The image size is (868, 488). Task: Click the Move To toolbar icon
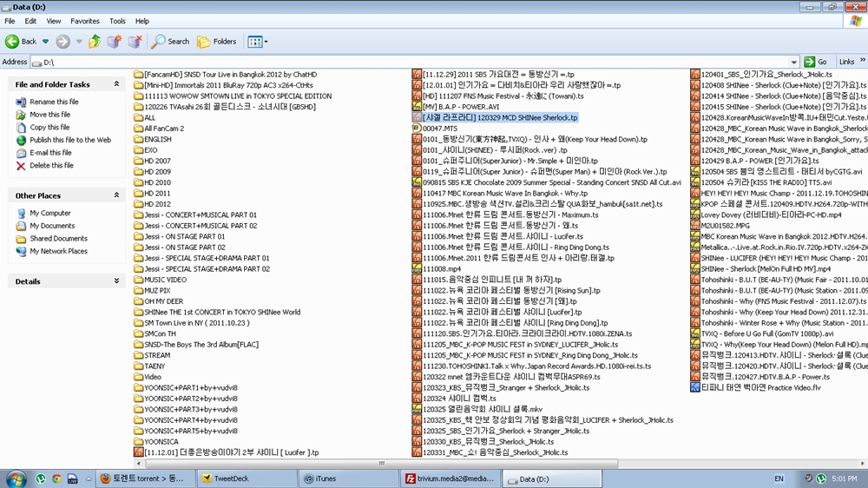tap(115, 41)
